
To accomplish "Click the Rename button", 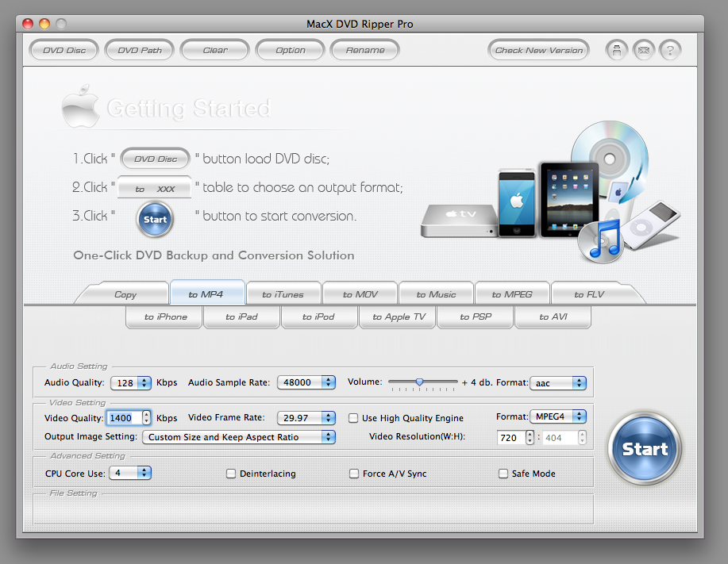I will [365, 50].
